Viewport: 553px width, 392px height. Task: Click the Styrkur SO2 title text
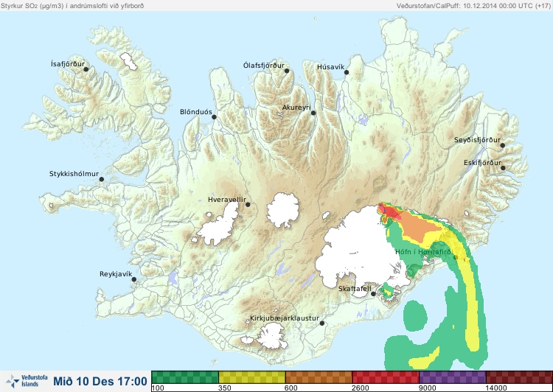[72, 6]
